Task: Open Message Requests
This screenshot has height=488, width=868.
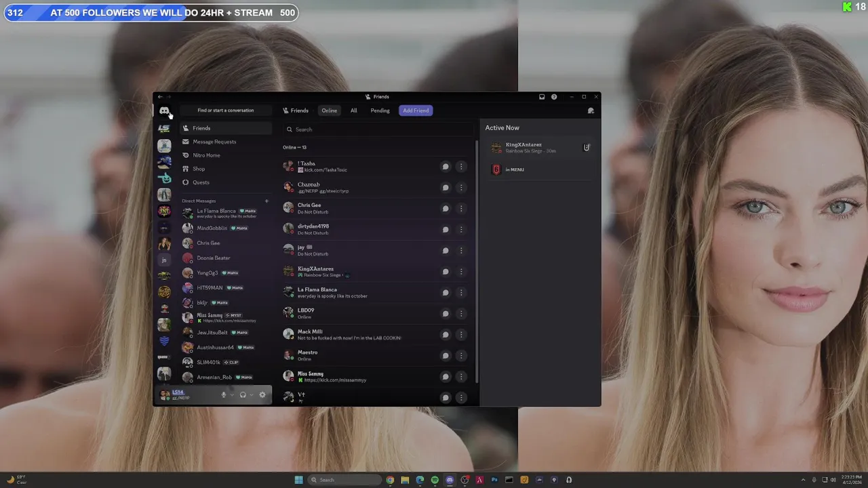Action: coord(226,142)
